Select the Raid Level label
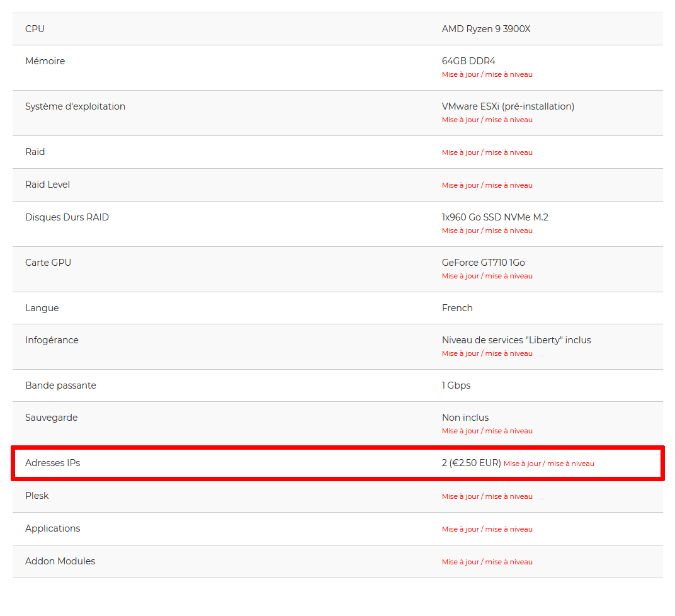The image size is (675, 616). tap(47, 185)
